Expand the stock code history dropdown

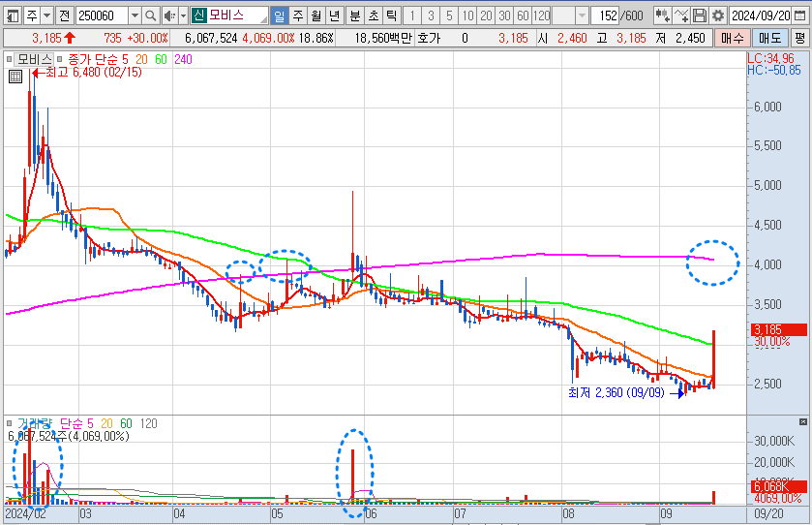pyautogui.click(x=135, y=16)
